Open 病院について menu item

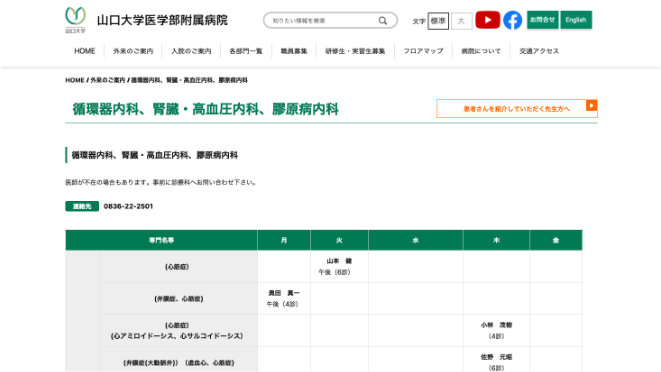481,51
